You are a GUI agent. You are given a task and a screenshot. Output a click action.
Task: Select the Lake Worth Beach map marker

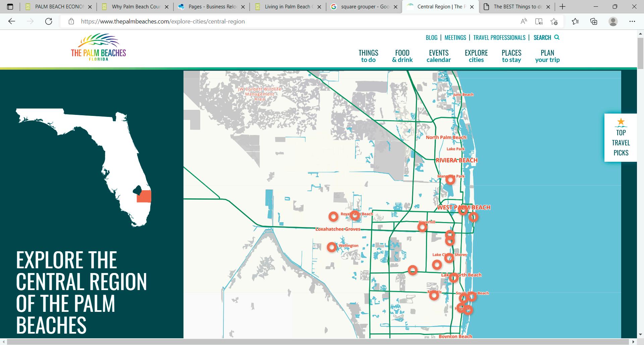click(453, 278)
